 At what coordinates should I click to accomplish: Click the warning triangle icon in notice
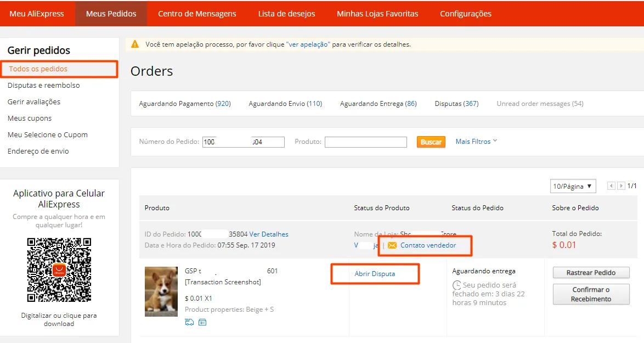135,44
